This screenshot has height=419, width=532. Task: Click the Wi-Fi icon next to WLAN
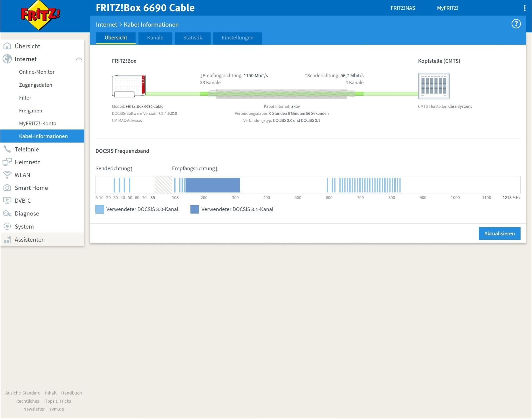coord(7,175)
